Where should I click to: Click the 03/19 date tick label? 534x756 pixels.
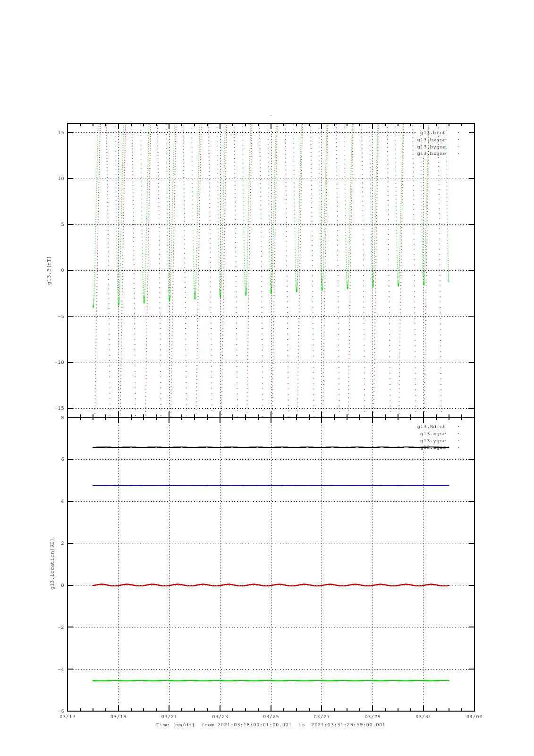[x=118, y=717]
